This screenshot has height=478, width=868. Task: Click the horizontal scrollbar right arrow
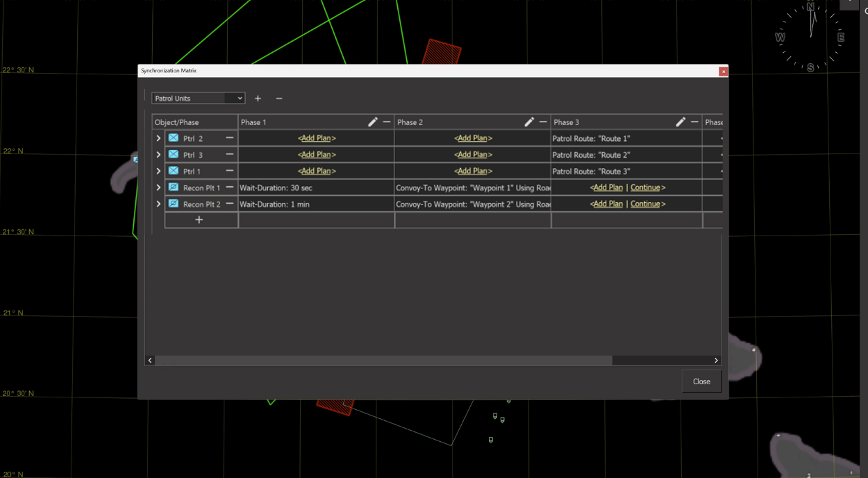(x=716, y=361)
